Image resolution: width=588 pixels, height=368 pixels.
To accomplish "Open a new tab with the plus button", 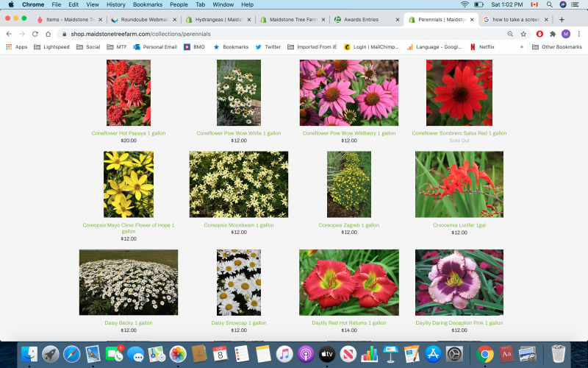I will point(562,20).
